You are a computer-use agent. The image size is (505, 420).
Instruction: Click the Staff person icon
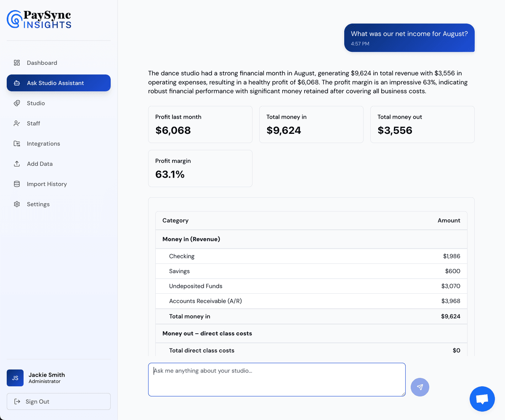pos(17,123)
